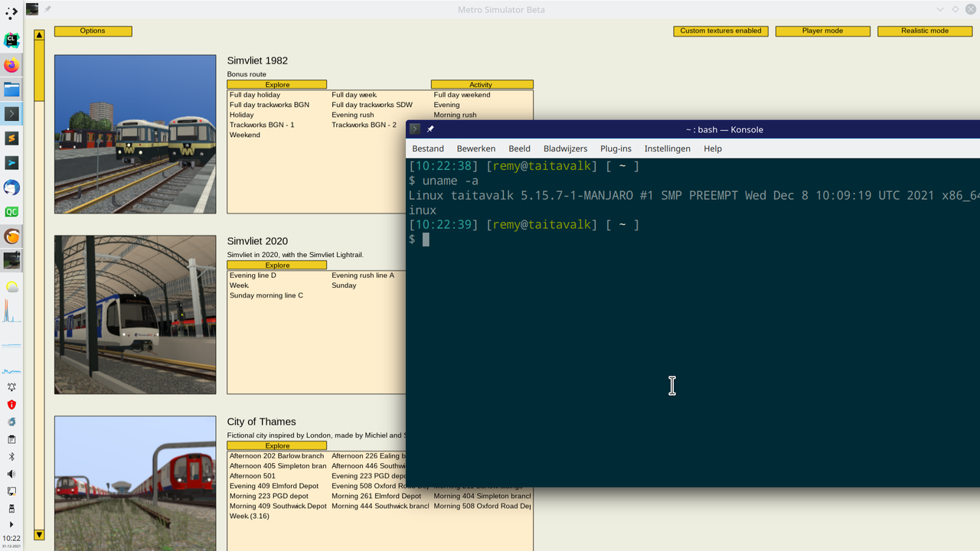Click the pin icon in Konsole title bar
The width and height of the screenshot is (980, 551).
coord(430,129)
